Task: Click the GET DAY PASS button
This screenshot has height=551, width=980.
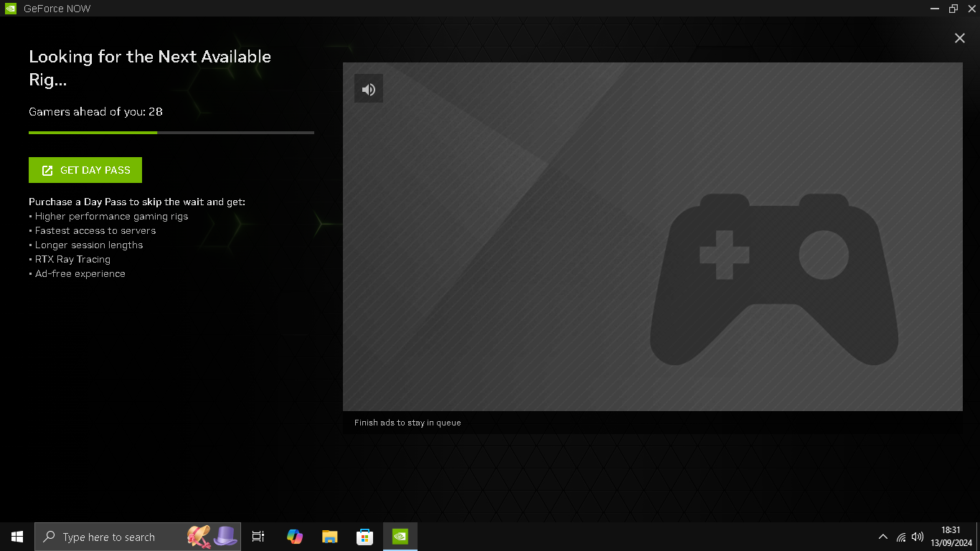Action: [x=85, y=170]
